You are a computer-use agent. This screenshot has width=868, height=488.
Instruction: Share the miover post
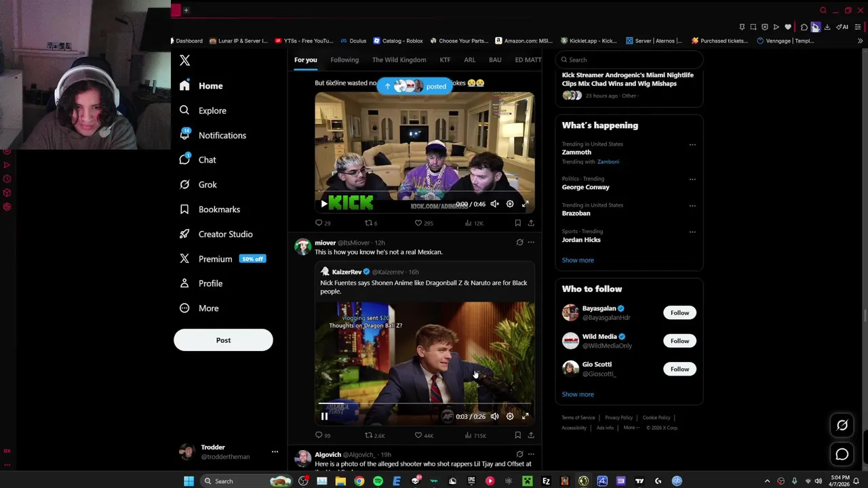531,435
